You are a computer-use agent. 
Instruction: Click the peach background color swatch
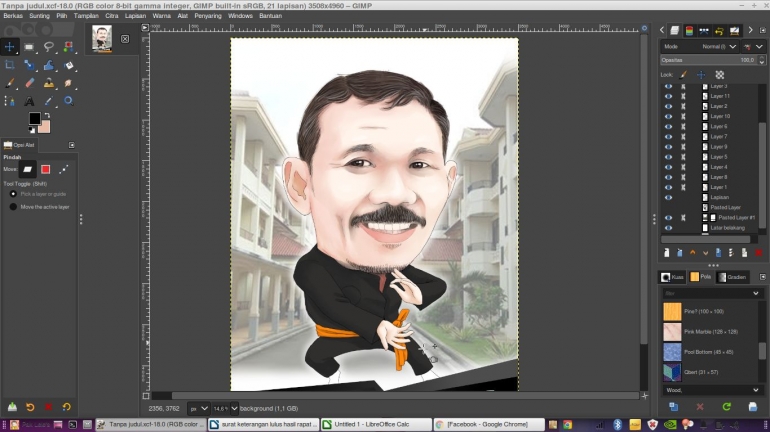pyautogui.click(x=46, y=128)
